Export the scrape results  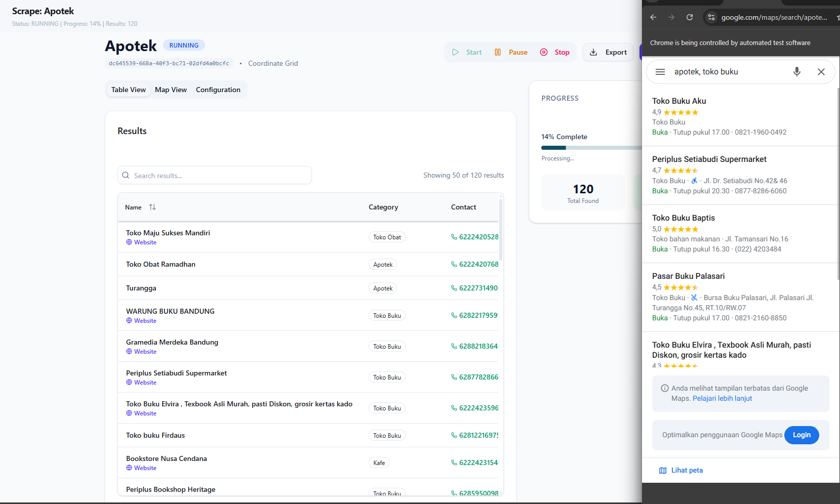(609, 52)
